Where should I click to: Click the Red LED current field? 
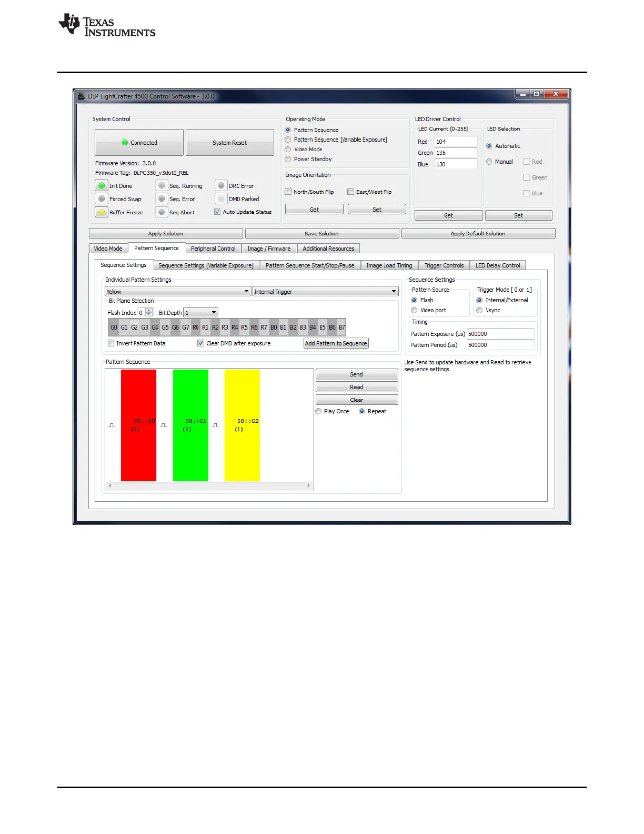tap(456, 142)
